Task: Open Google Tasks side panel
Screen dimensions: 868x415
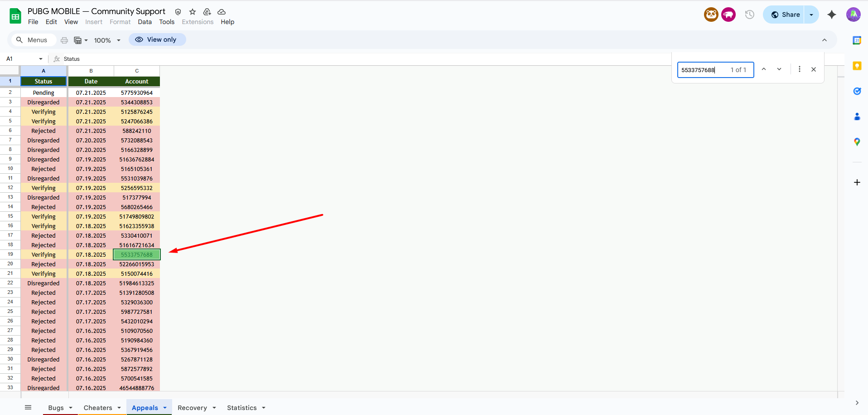Action: point(857,91)
